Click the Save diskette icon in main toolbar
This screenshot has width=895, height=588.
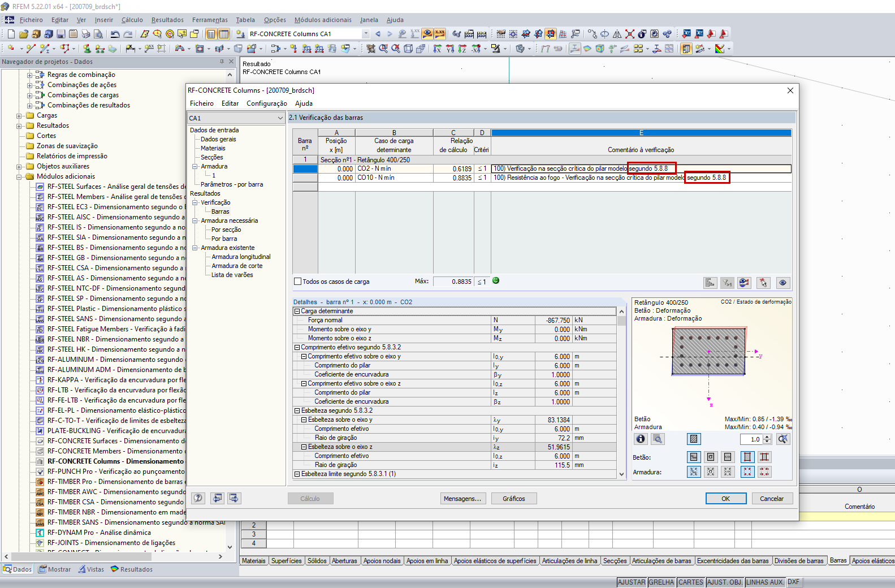pos(60,34)
